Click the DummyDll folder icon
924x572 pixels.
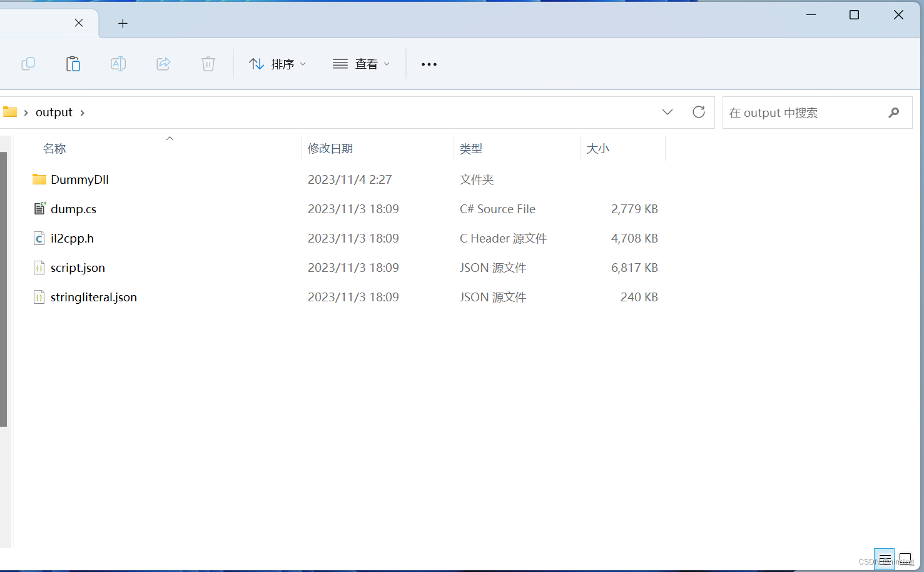point(39,179)
